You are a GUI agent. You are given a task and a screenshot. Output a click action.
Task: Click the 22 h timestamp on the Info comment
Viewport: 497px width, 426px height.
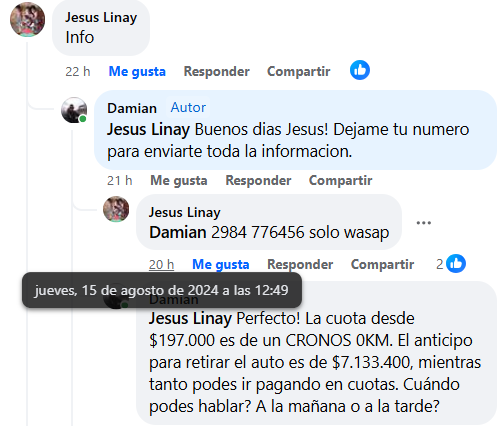(78, 71)
